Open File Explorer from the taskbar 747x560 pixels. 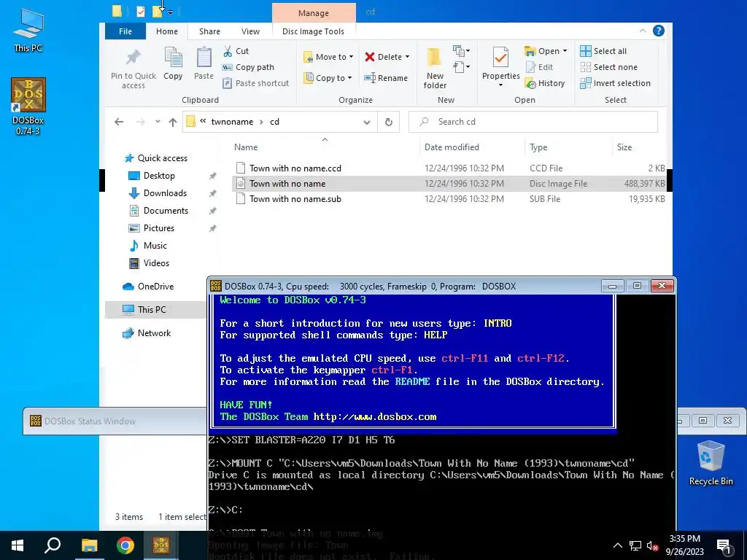pos(89,545)
